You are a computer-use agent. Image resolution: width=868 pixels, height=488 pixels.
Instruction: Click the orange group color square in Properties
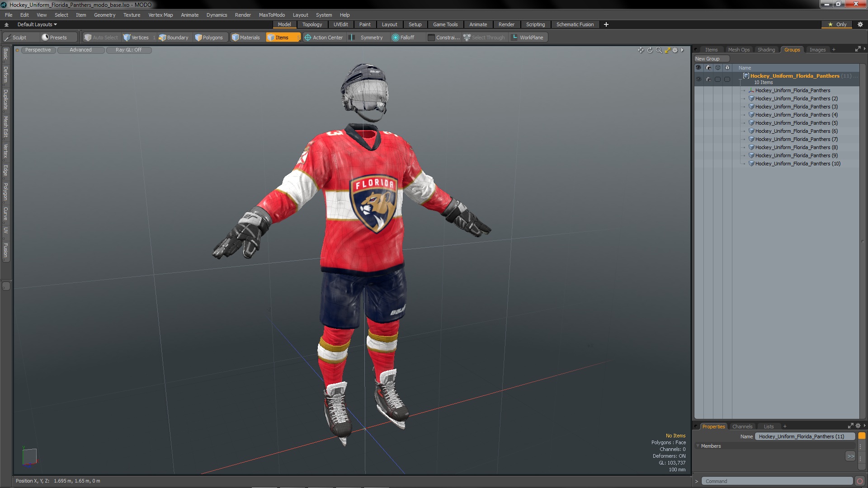click(x=862, y=436)
